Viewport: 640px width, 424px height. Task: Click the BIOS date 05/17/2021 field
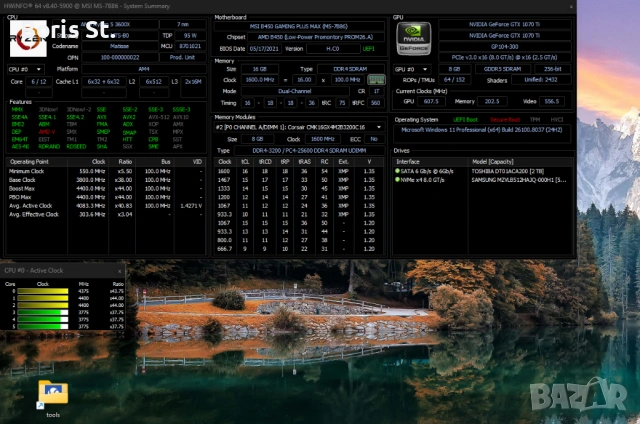pos(264,49)
